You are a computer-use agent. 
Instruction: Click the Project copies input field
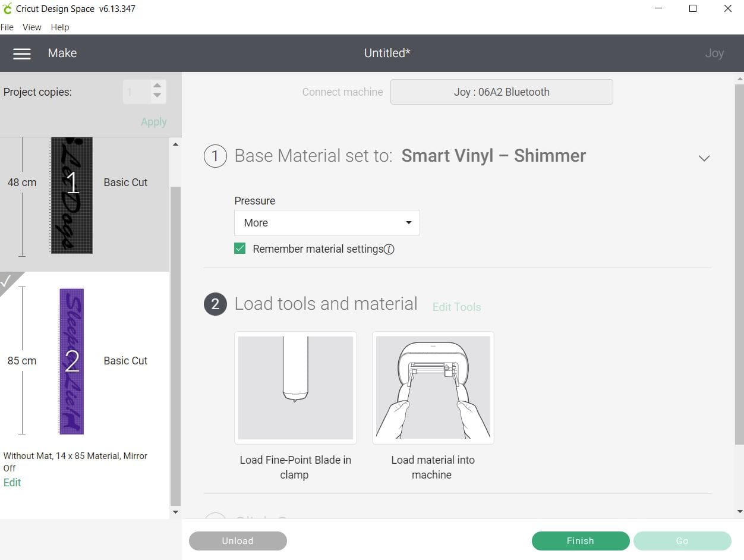pos(137,92)
